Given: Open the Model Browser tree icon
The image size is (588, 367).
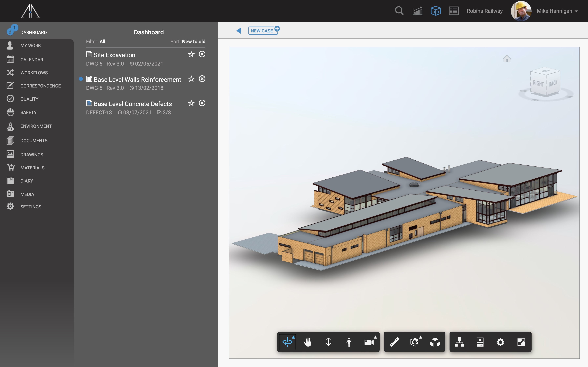Looking at the screenshot, I should [x=459, y=342].
